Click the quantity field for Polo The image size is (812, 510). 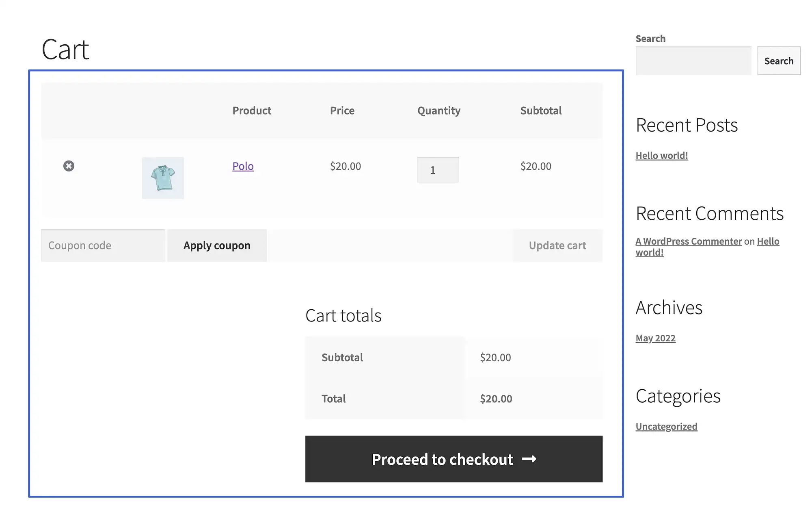tap(438, 170)
